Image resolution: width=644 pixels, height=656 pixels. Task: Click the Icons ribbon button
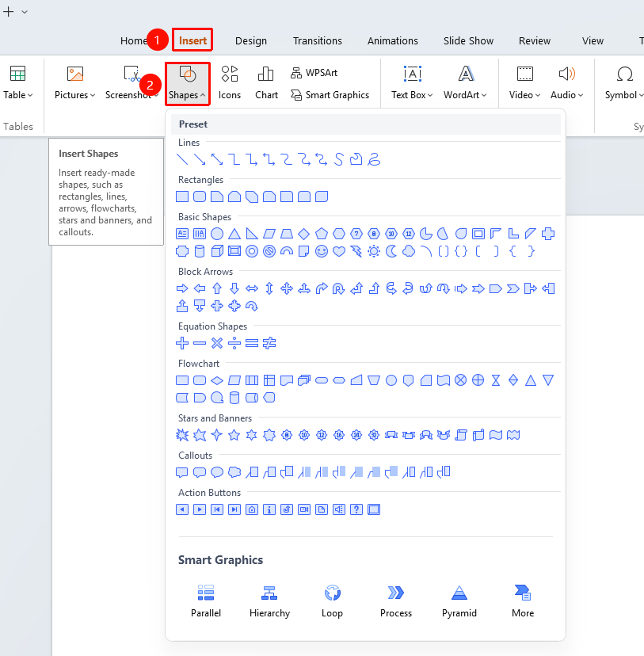[x=230, y=82]
